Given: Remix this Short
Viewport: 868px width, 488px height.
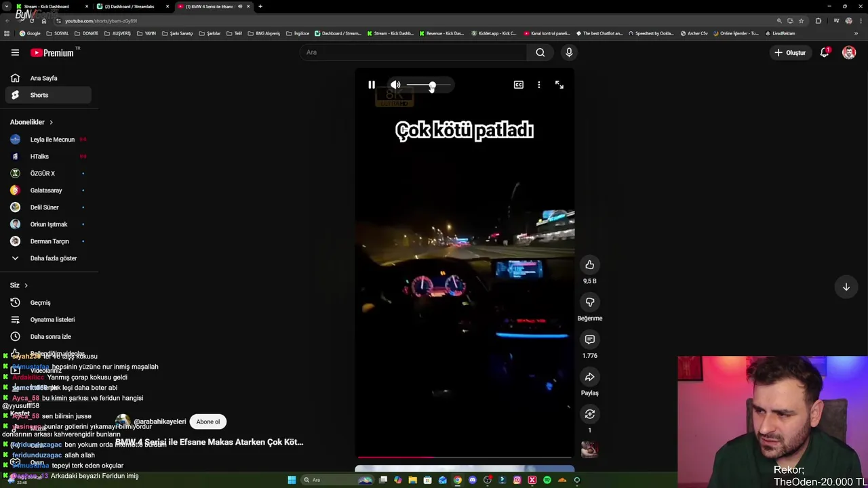Looking at the screenshot, I should click(x=590, y=414).
